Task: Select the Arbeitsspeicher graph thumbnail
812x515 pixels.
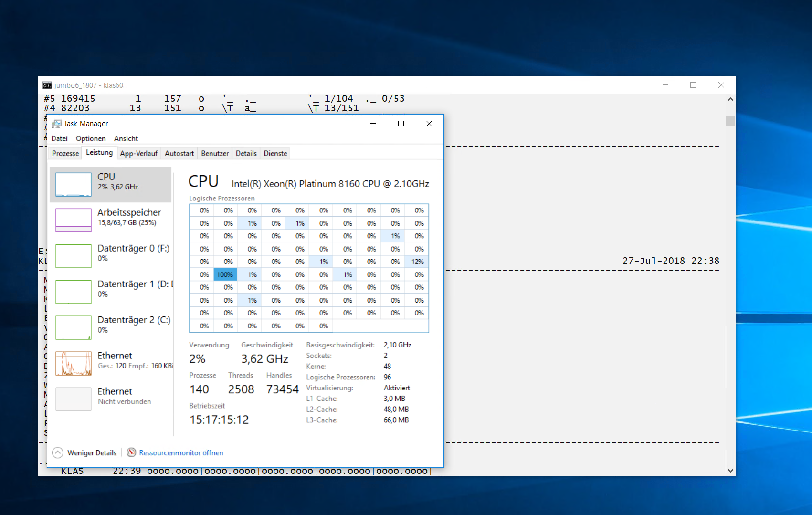Action: pos(74,220)
